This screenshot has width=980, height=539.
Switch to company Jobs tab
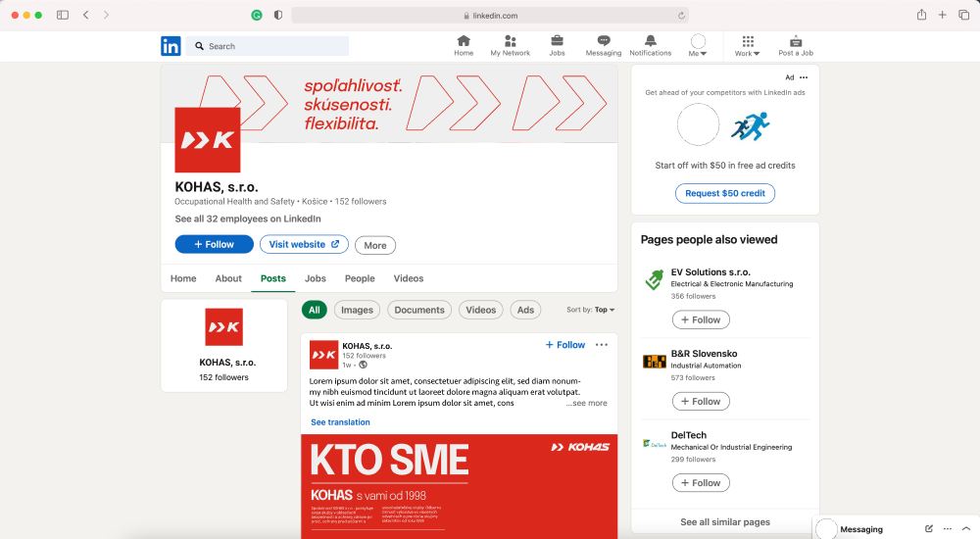pyautogui.click(x=315, y=279)
